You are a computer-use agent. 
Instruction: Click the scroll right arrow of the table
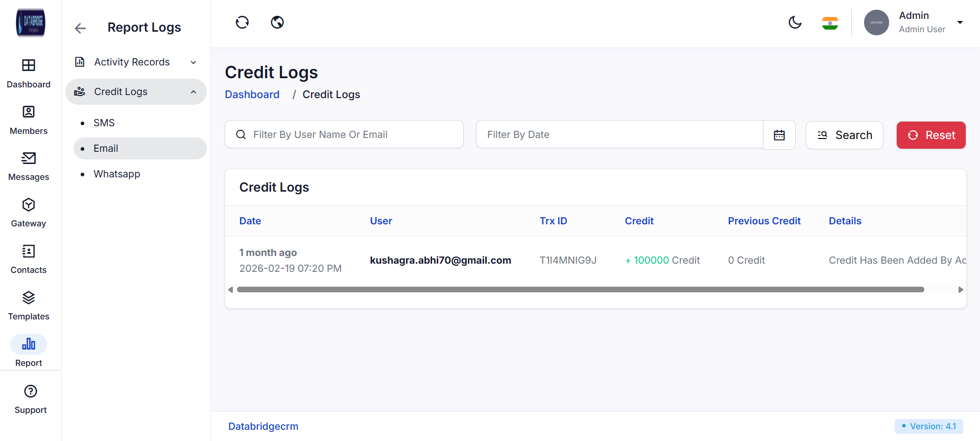[961, 290]
